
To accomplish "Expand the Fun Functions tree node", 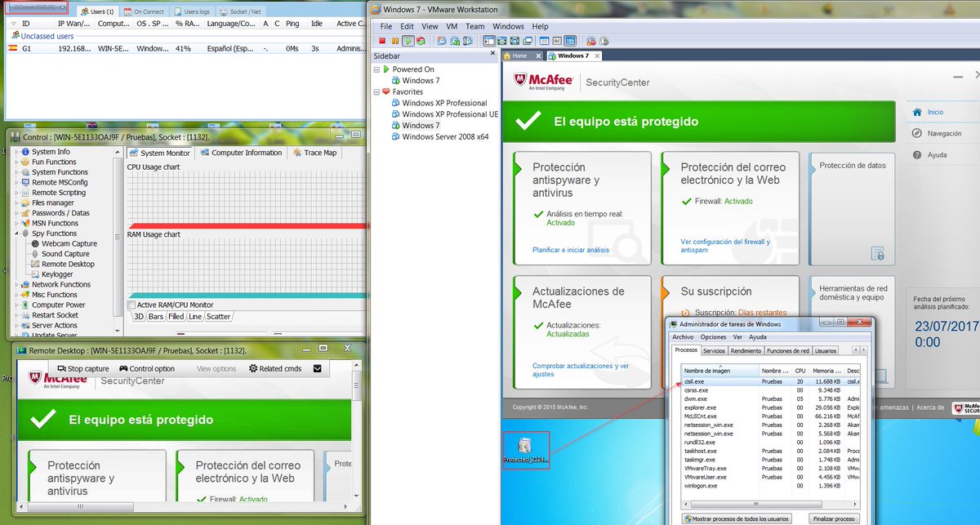I will click(16, 162).
